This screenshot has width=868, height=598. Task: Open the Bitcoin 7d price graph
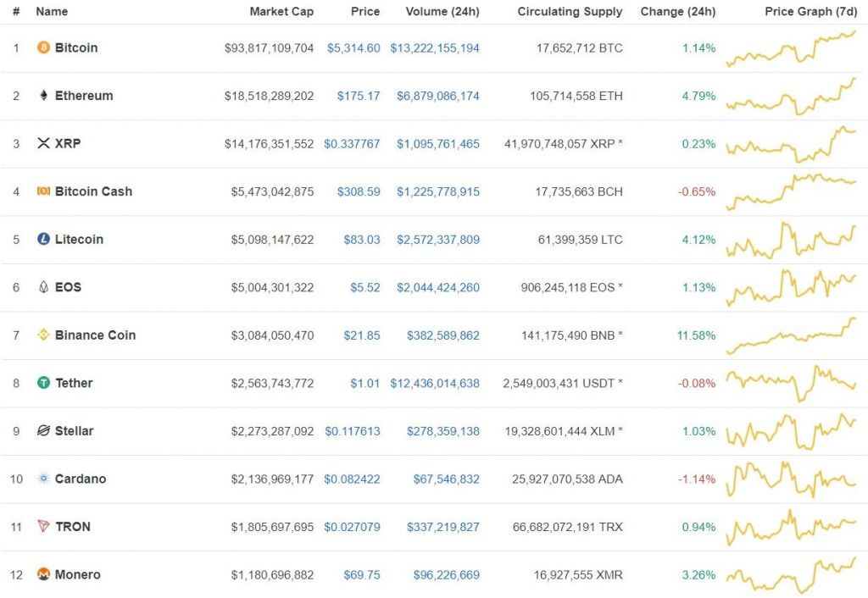point(791,48)
